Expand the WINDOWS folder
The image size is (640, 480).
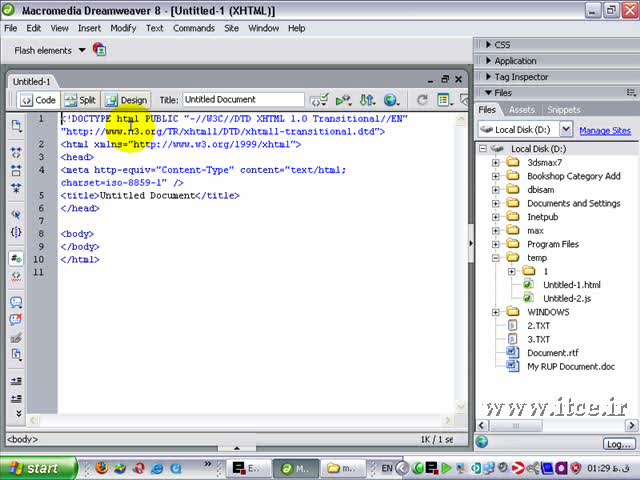pos(496,312)
